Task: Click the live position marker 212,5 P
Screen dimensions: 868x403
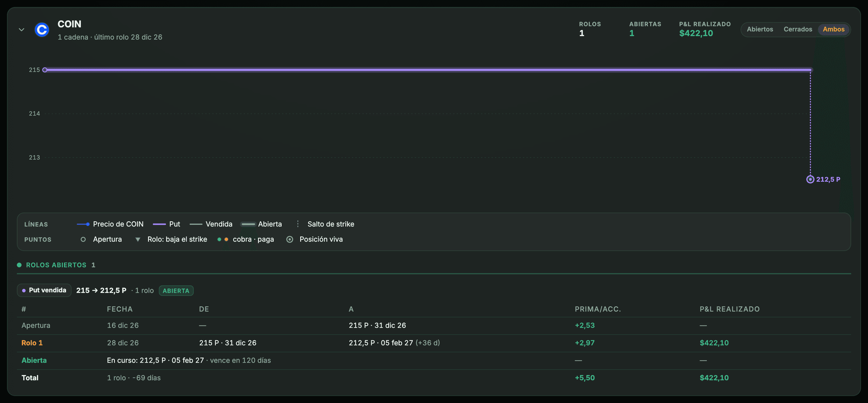Action: (x=810, y=179)
